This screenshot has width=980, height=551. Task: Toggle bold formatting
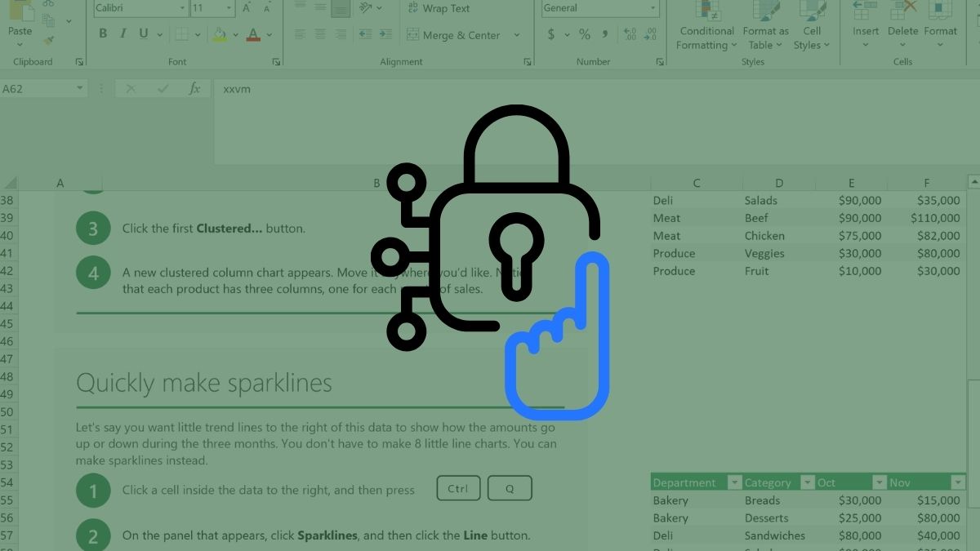[102, 33]
